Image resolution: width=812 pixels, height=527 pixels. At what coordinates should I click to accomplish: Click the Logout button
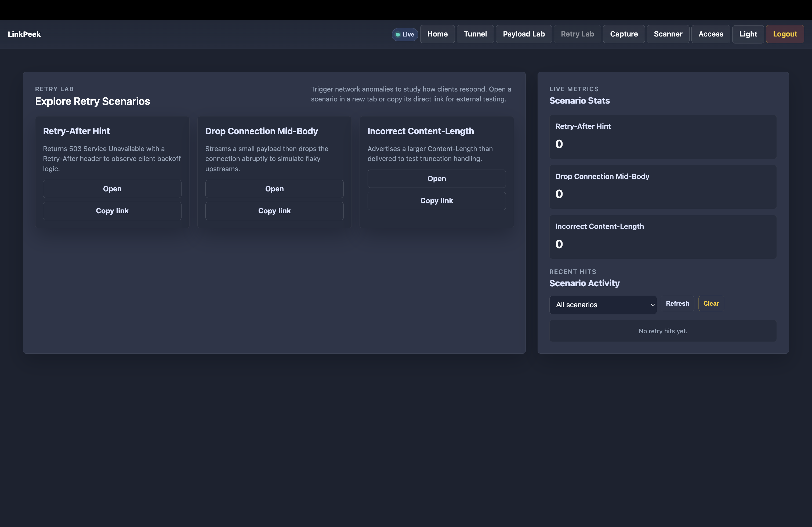[x=785, y=34]
